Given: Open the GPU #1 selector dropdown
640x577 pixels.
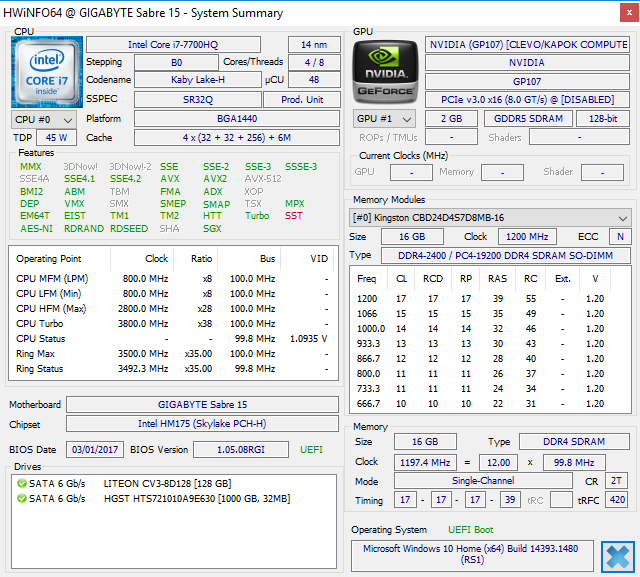Looking at the screenshot, I should (x=384, y=119).
